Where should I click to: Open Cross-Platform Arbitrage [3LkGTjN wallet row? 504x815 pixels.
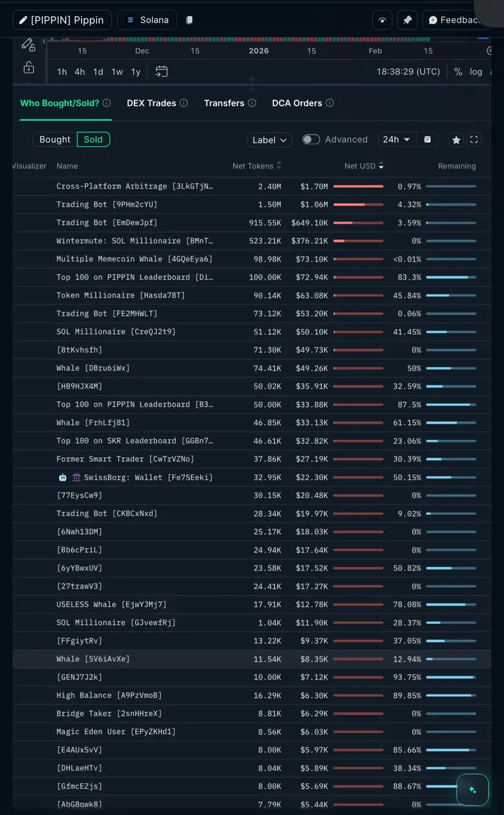(x=135, y=186)
